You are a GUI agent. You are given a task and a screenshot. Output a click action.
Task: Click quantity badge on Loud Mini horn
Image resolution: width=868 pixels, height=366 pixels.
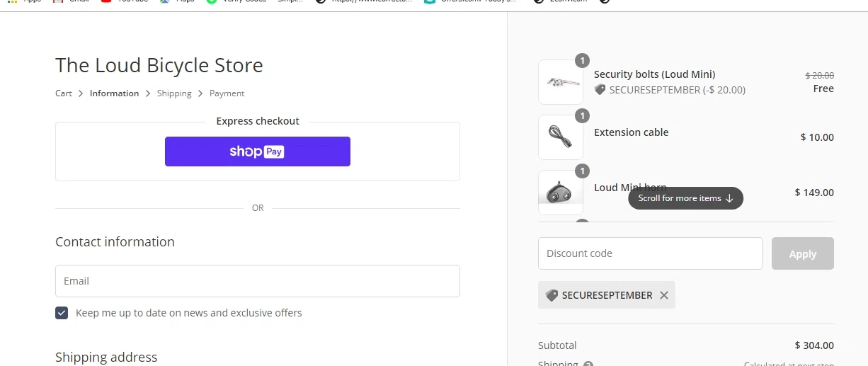582,171
